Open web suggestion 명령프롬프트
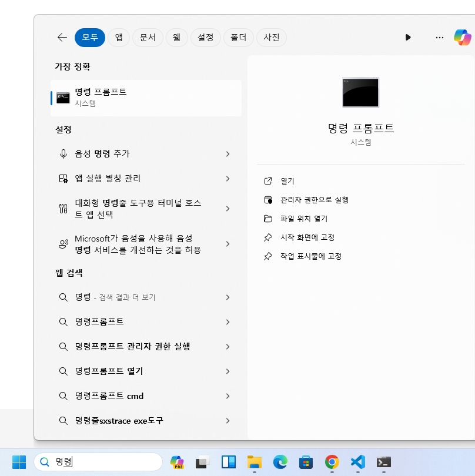 146,322
